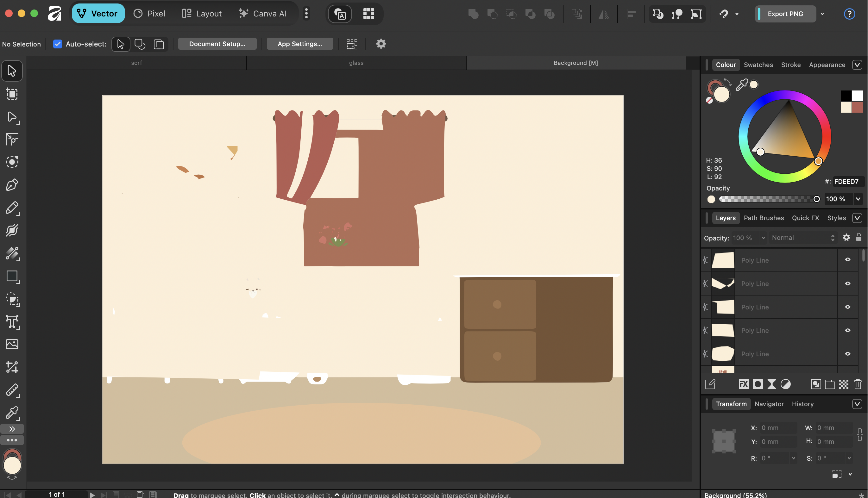
Task: Pick the Colour Picker eyedropper tool
Action: (x=12, y=413)
